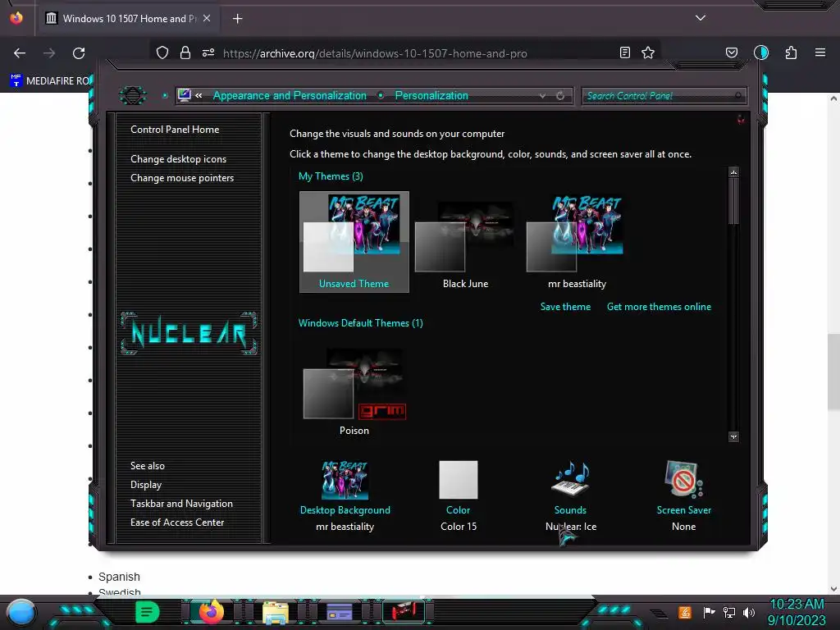Viewport: 840px width, 630px height.
Task: Click Get more themes online
Action: click(x=659, y=307)
